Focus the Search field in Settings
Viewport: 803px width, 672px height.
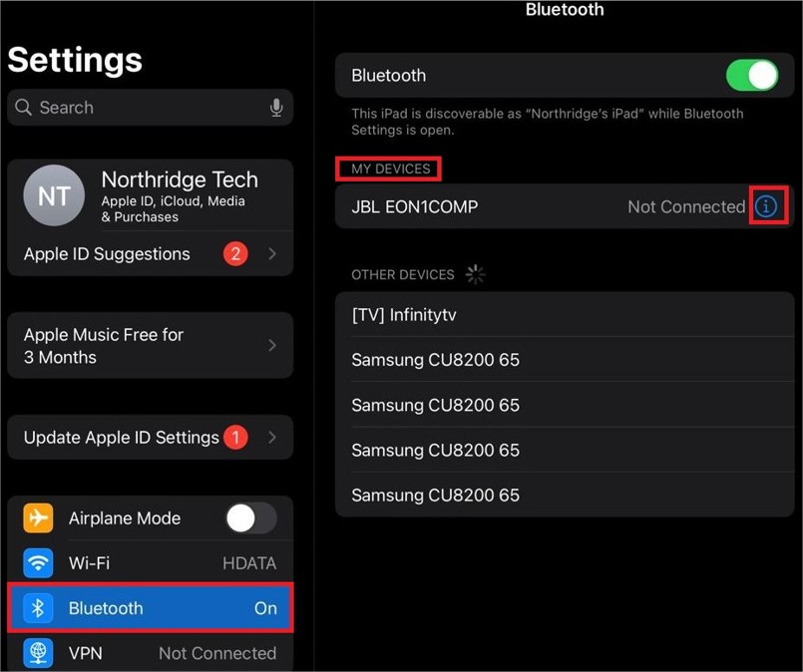[151, 108]
